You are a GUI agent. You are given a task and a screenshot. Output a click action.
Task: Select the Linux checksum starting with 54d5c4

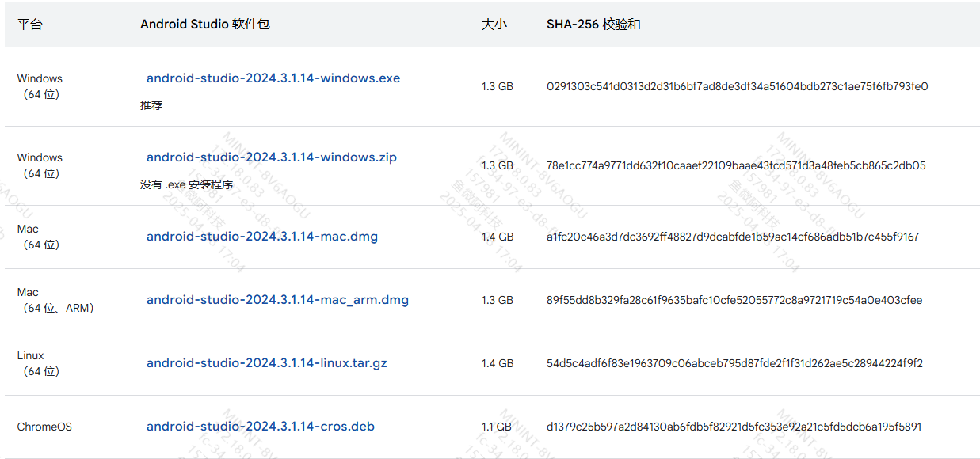coord(734,363)
